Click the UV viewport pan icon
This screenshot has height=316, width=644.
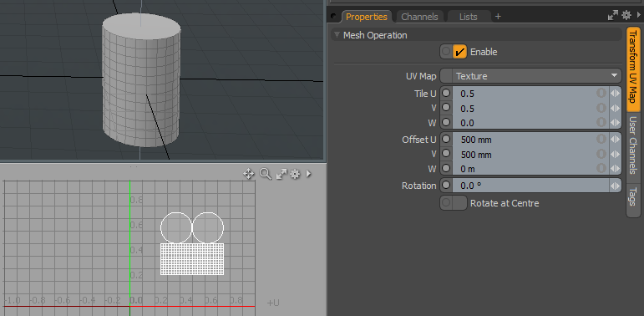coord(248,174)
